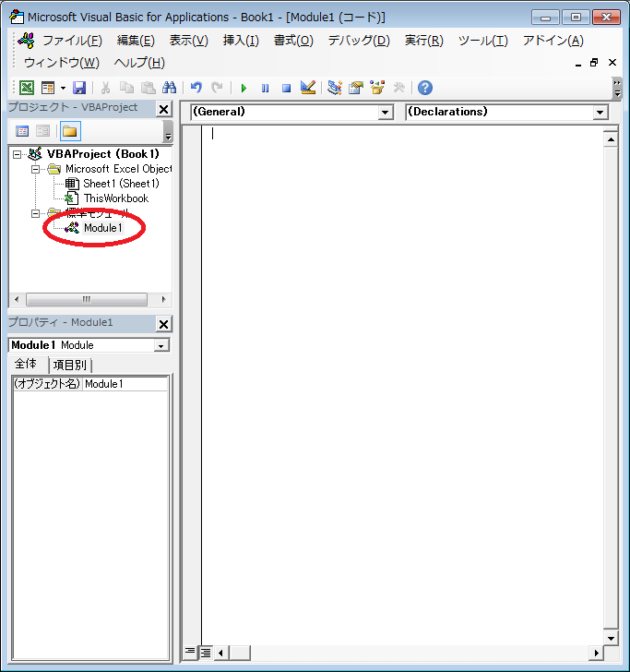Open the 書式(O) menu
The width and height of the screenshot is (630, 672).
point(294,41)
